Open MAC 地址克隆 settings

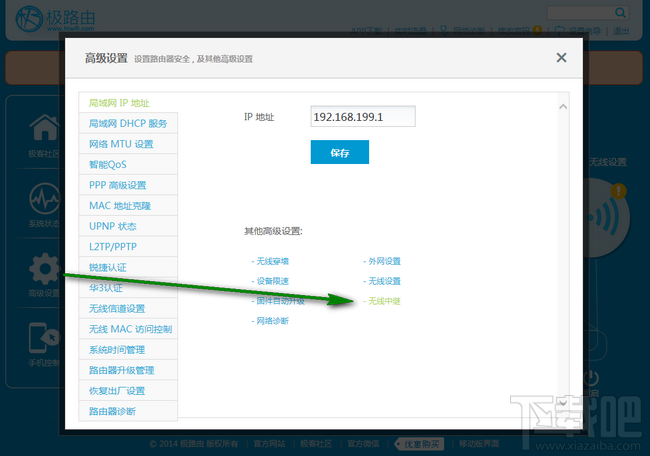click(128, 206)
